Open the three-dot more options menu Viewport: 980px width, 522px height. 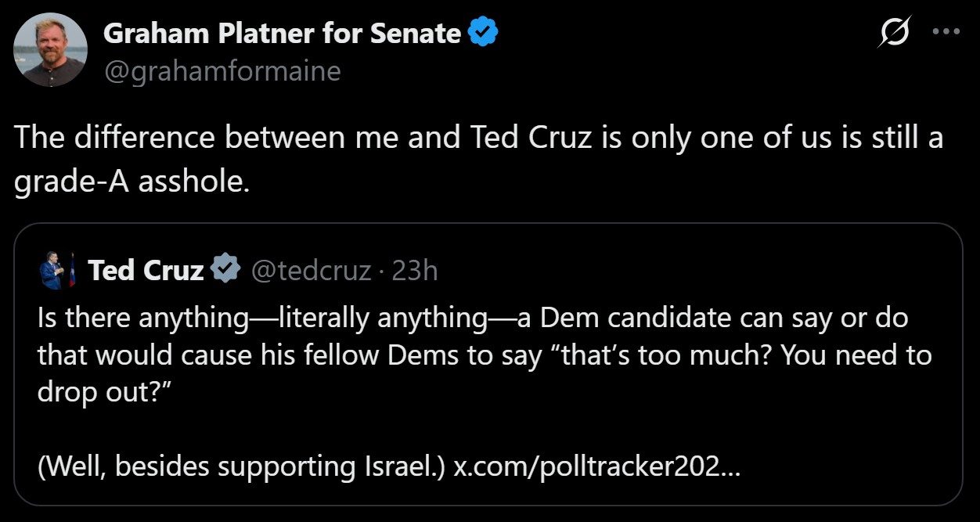tap(946, 32)
